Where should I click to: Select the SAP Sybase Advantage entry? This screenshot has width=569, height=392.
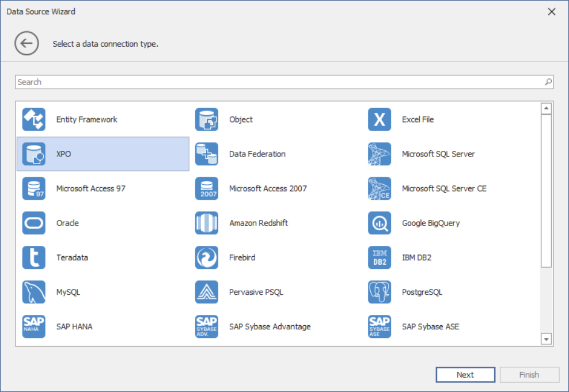click(x=270, y=327)
